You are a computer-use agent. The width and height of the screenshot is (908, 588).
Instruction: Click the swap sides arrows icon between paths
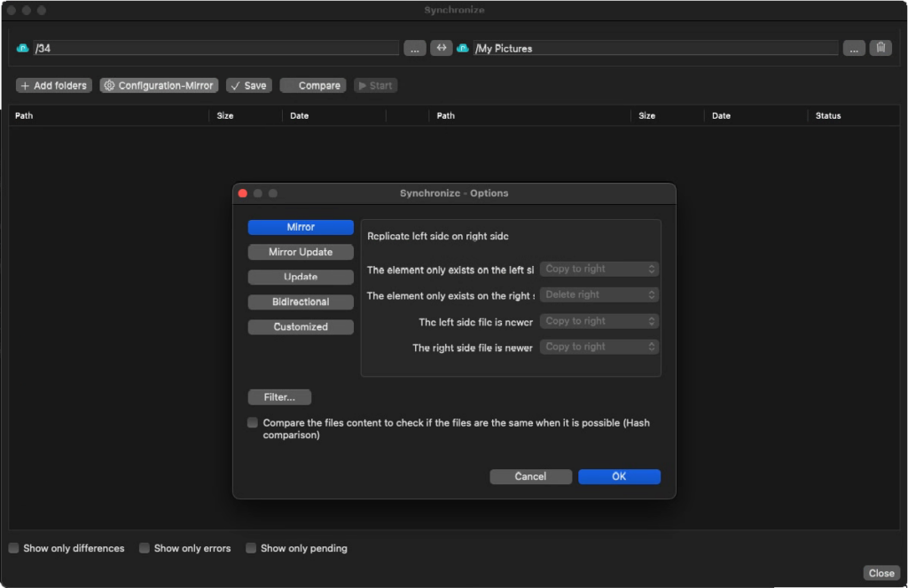click(442, 48)
